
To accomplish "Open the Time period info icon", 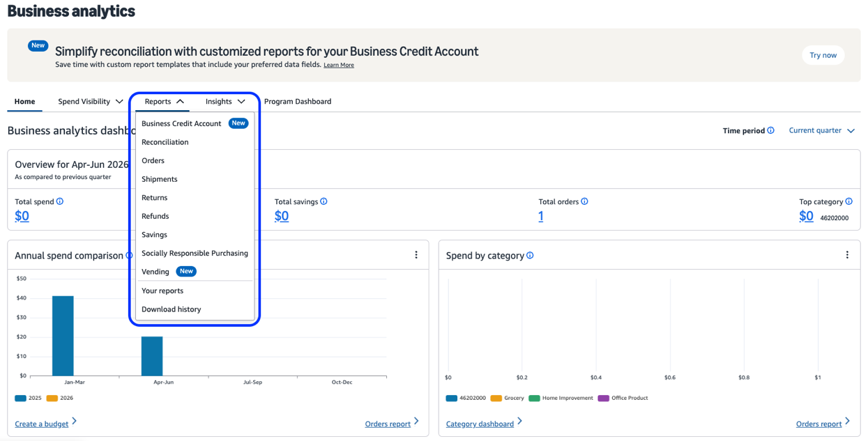I will click(770, 130).
